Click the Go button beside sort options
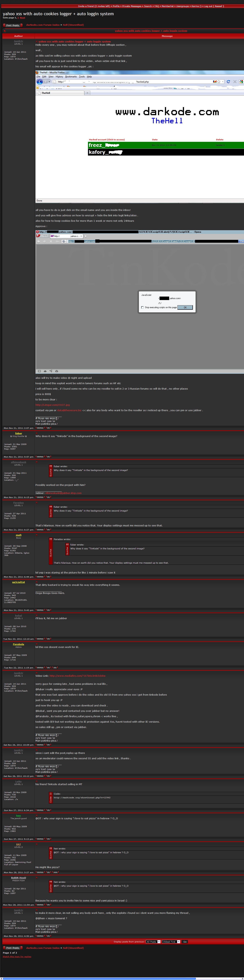 [x=185, y=942]
